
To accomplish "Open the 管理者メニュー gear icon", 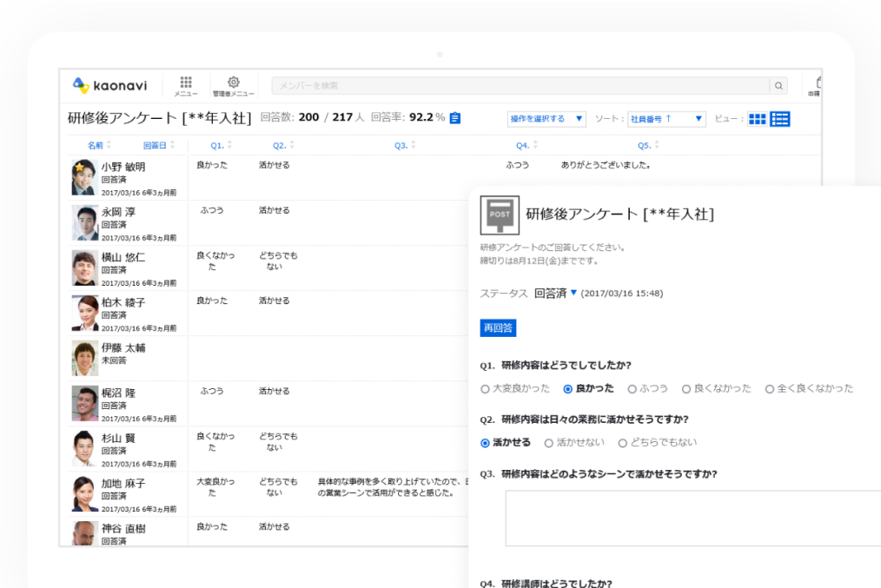I will [x=233, y=83].
